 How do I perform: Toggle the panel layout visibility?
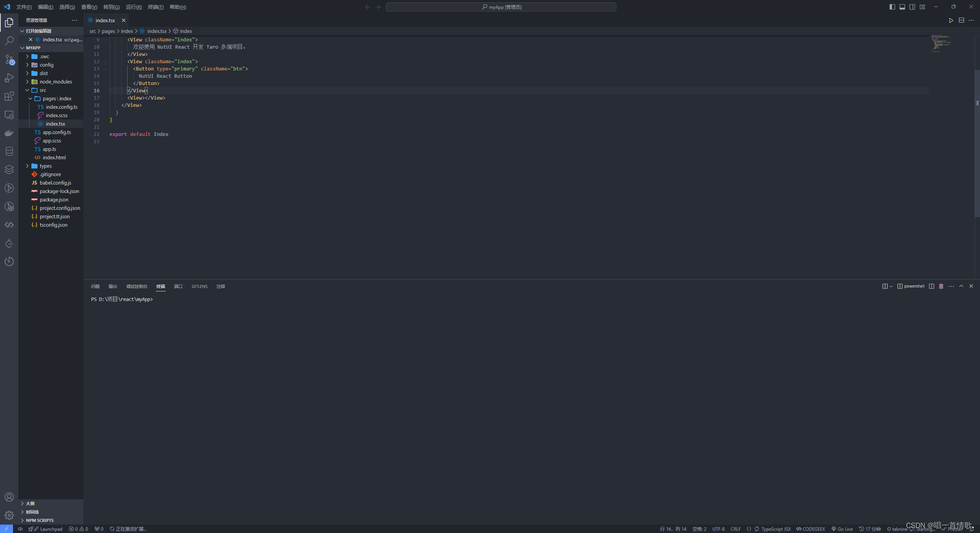[902, 7]
